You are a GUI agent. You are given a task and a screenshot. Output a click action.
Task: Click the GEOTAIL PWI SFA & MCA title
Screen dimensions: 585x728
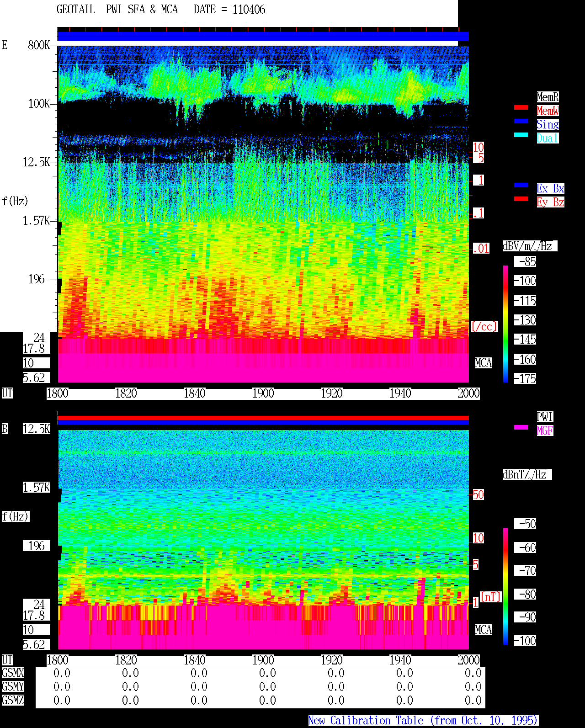[117, 10]
